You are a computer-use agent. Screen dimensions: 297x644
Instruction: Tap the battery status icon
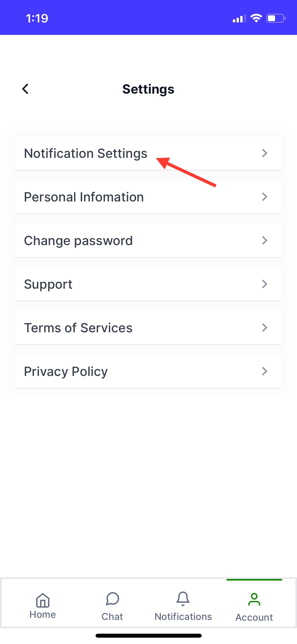coord(276,18)
